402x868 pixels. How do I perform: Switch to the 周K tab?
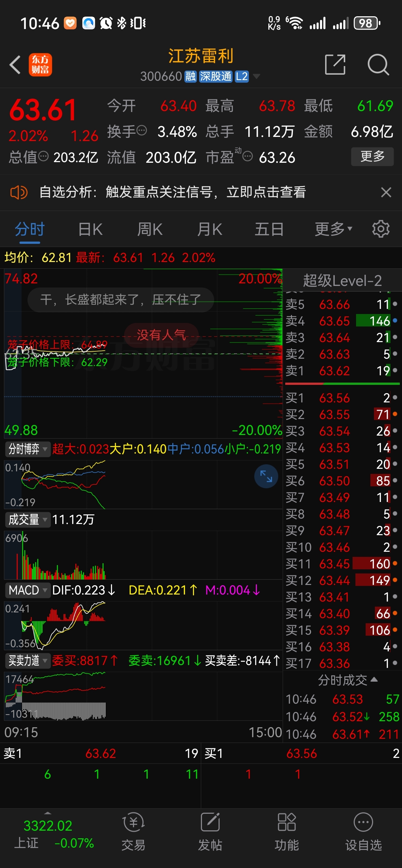coord(150,229)
